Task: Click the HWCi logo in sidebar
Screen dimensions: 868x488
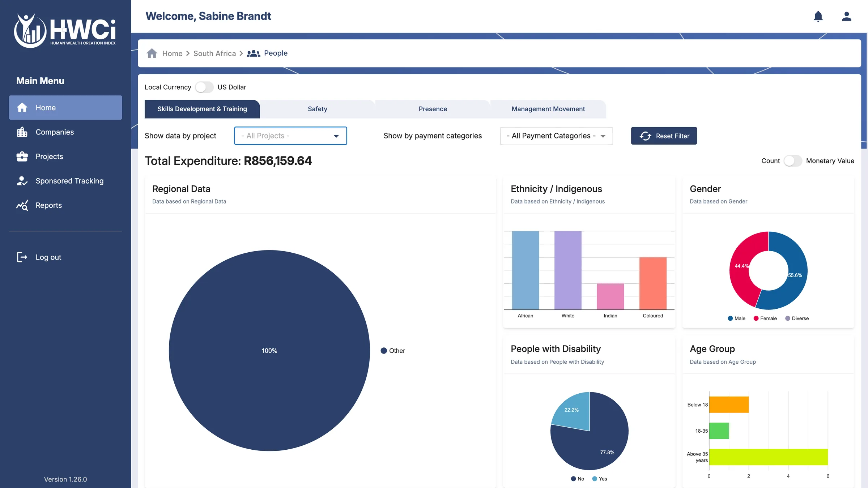Action: pos(65,30)
